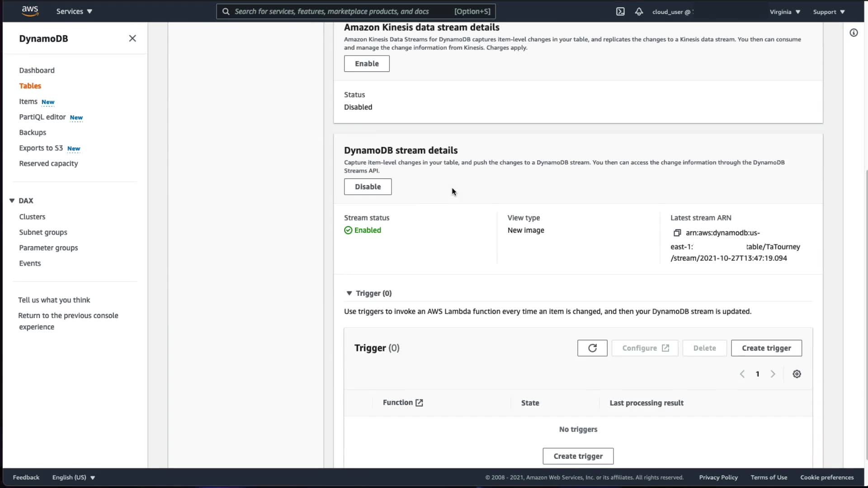Collapse the DAX sidebar group
868x488 pixels.
point(12,201)
